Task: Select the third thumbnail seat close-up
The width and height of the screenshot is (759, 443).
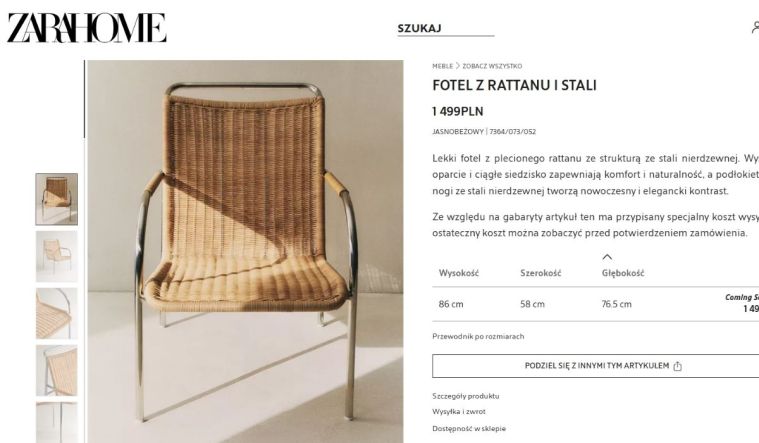Action: coord(57,313)
